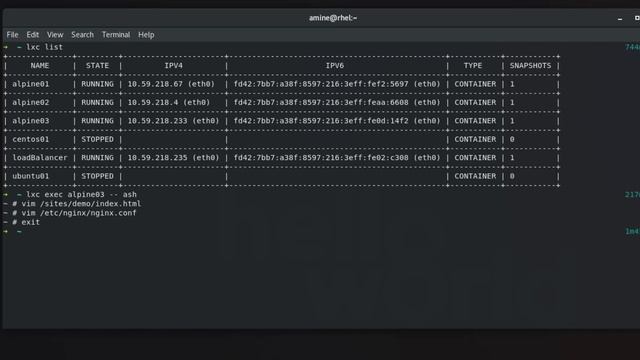Click the SNAPSHOTS column header
The height and width of the screenshot is (360, 640).
click(530, 65)
